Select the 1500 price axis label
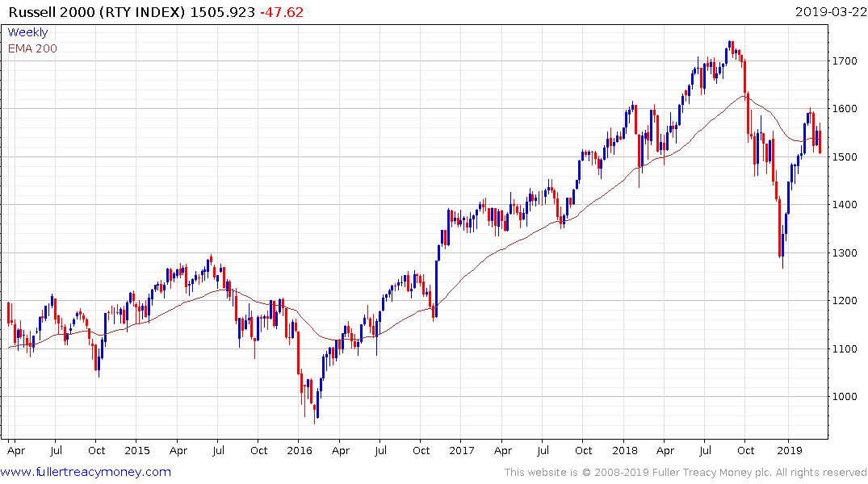The height and width of the screenshot is (484, 868). [845, 157]
